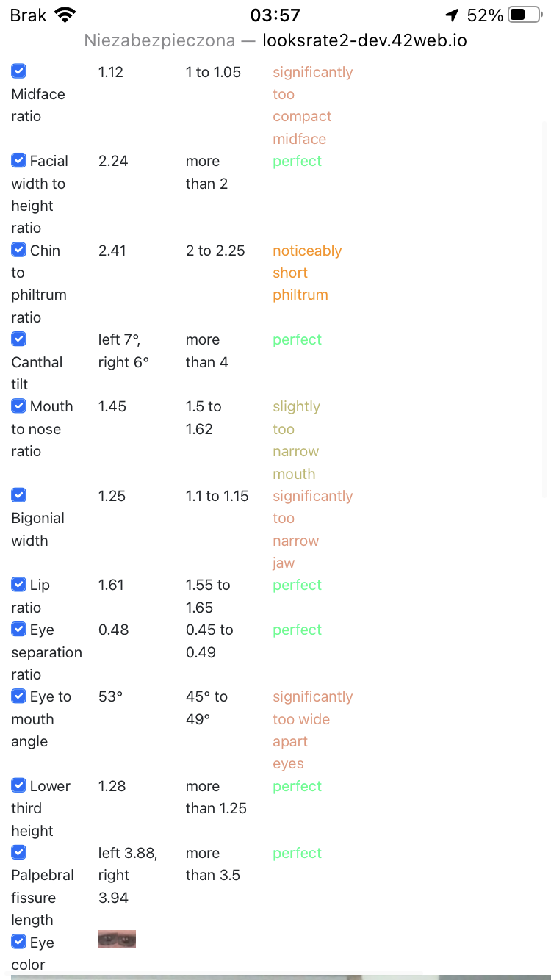Toggle the Lip ratio checkbox
The width and height of the screenshot is (551, 980).
click(x=19, y=584)
